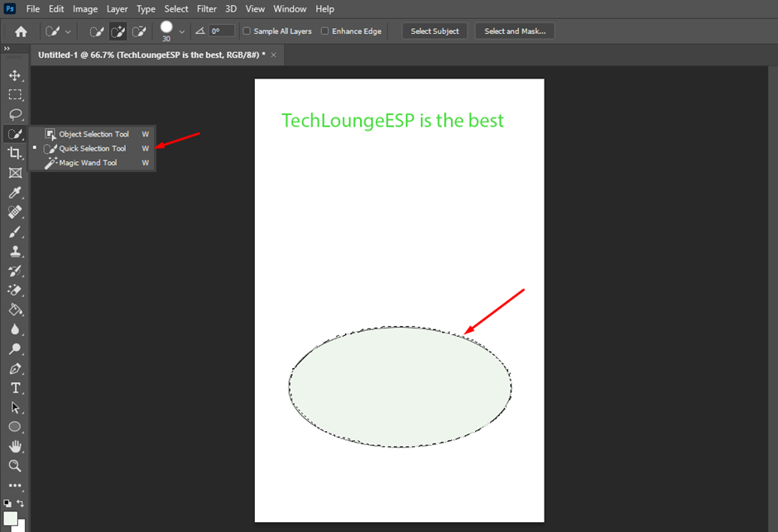Screen dimensions: 778x532
Task: Swap foreground and background colors
Action: [20, 503]
